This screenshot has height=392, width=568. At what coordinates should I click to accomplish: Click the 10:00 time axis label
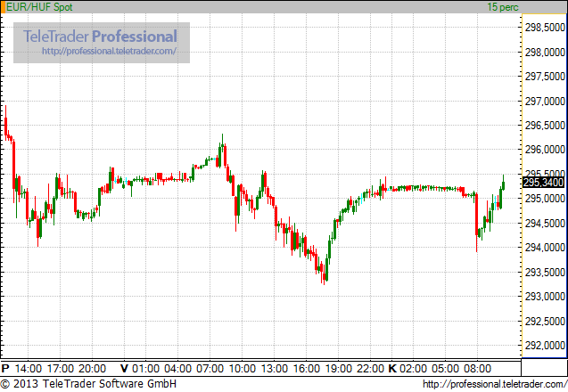[x=242, y=369]
